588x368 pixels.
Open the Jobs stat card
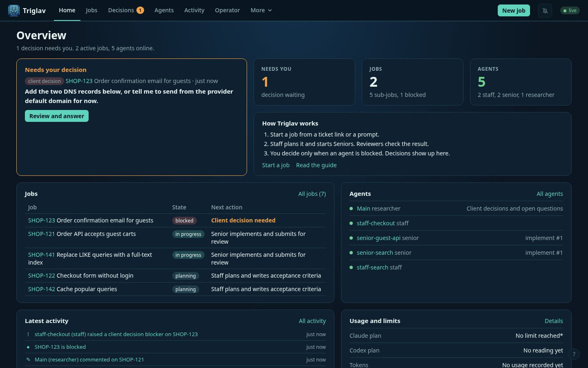pos(412,82)
